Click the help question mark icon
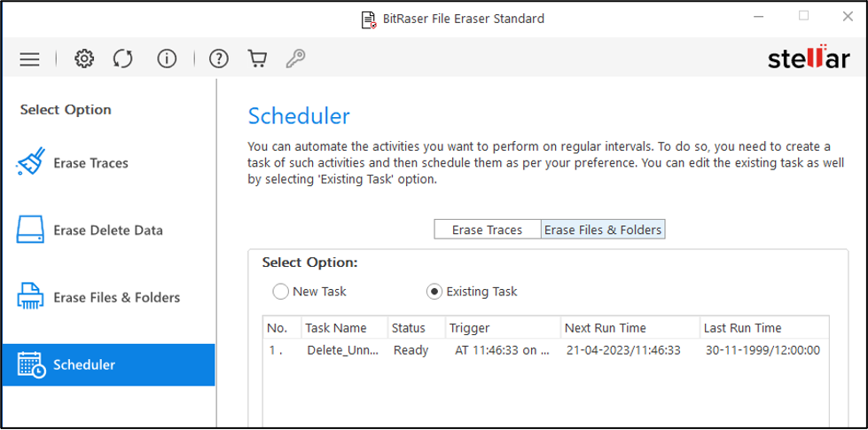 [x=218, y=59]
